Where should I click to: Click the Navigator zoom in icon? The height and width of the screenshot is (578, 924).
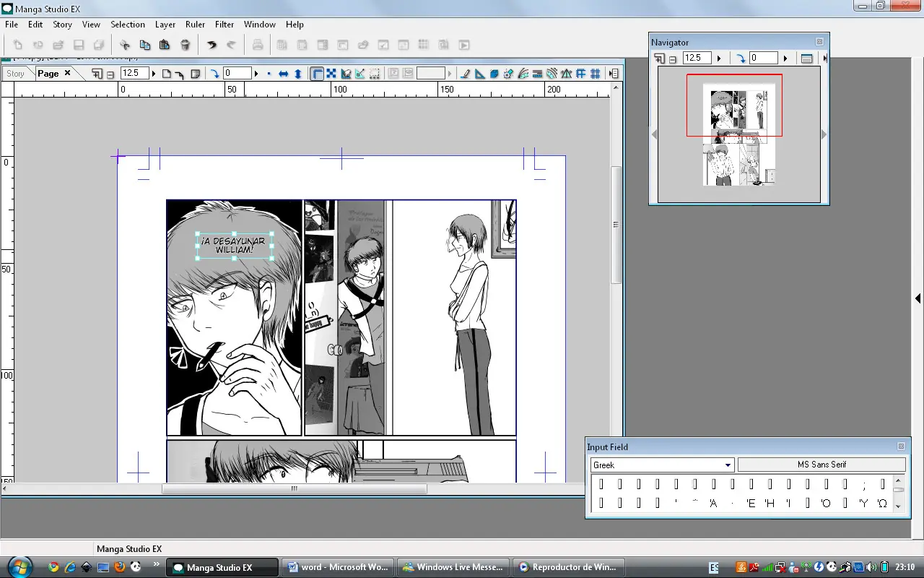(659, 59)
